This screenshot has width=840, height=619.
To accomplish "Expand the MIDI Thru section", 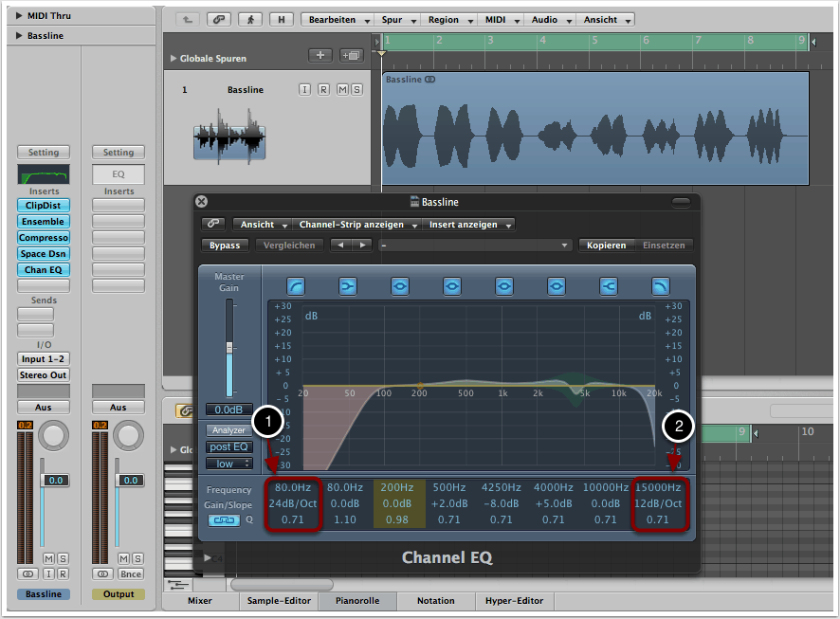I will point(20,16).
